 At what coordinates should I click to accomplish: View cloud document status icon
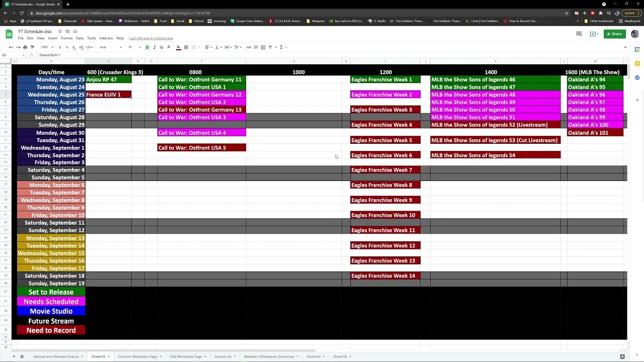click(75, 32)
